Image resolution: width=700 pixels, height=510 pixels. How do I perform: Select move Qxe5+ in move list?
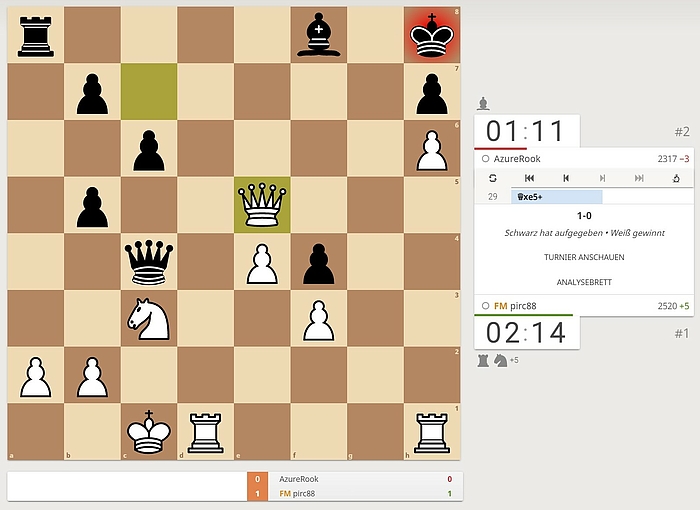pyautogui.click(x=556, y=197)
